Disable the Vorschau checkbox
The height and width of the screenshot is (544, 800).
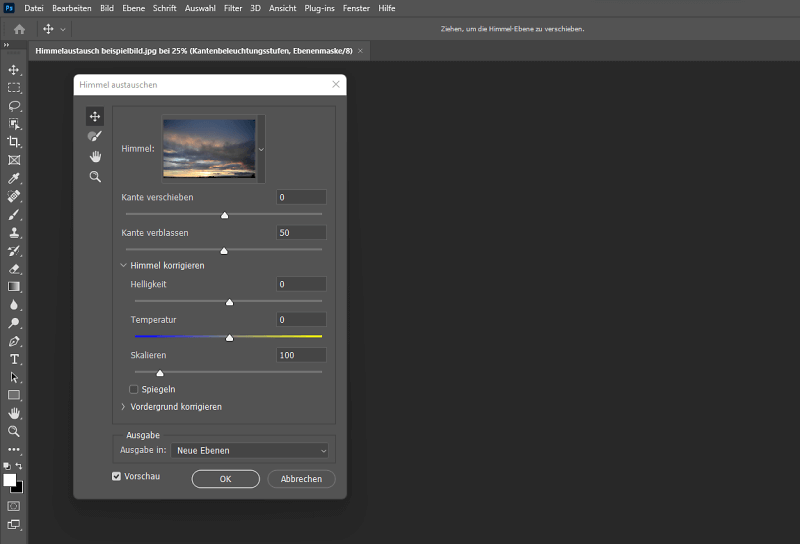pyautogui.click(x=117, y=477)
